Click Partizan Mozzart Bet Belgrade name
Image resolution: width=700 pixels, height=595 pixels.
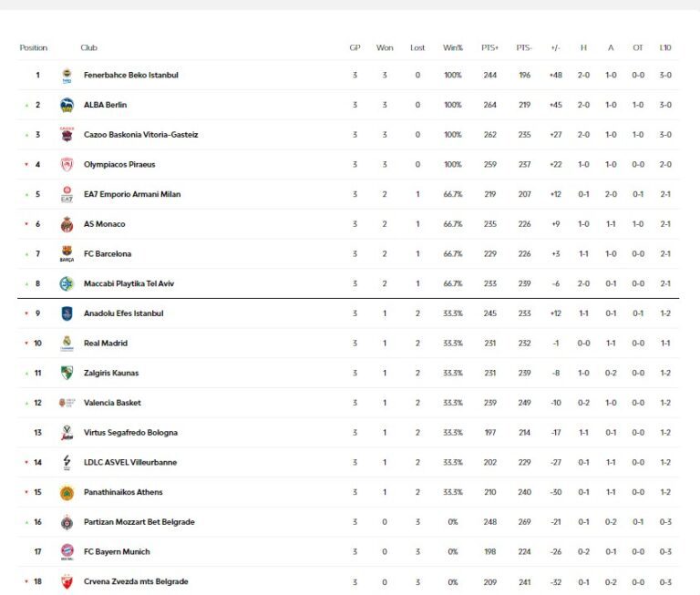click(x=139, y=522)
